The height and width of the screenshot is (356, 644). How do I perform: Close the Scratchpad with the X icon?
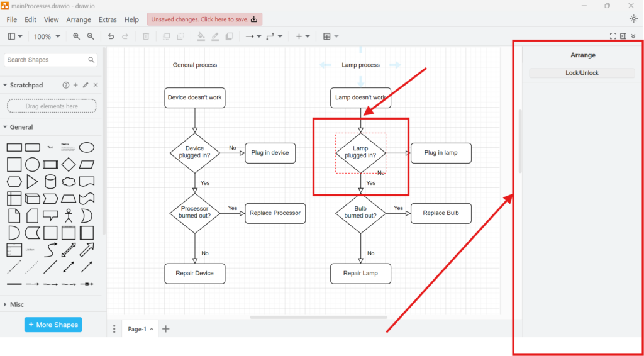[96, 85]
